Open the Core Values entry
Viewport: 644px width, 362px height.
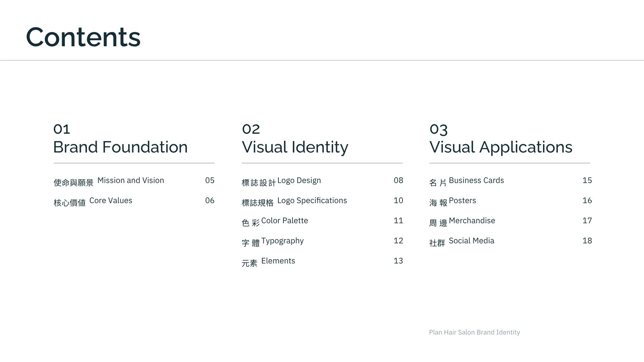pos(111,201)
